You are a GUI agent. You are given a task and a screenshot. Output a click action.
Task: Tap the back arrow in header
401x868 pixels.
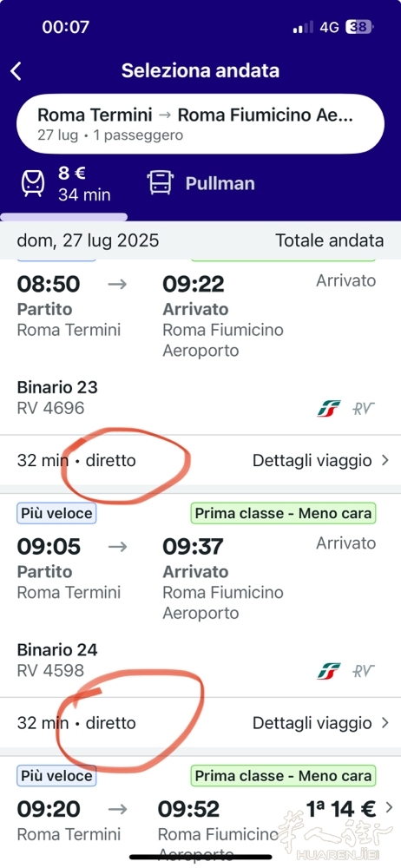click(16, 71)
